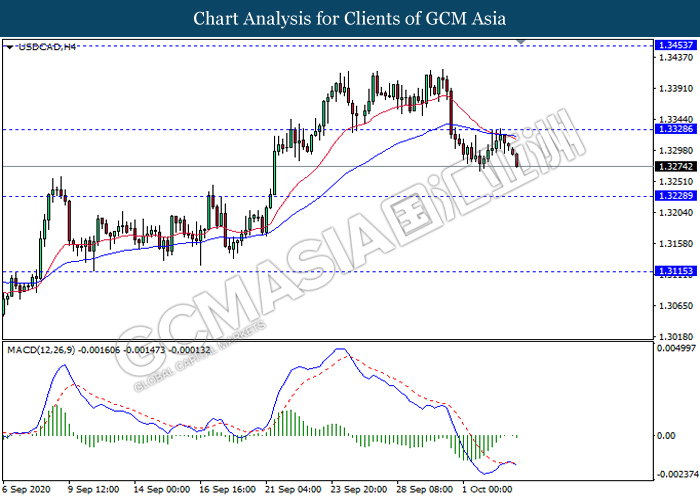
Task: Click the chart shift triangle marker
Action: pyautogui.click(x=521, y=42)
